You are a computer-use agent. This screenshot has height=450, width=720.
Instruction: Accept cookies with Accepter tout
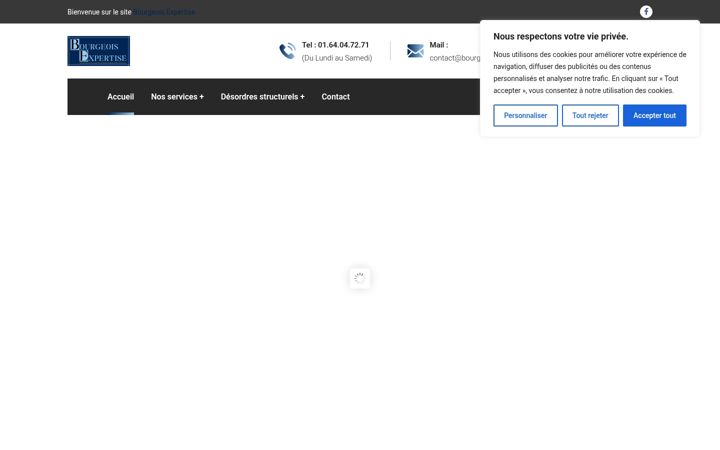tap(654, 115)
